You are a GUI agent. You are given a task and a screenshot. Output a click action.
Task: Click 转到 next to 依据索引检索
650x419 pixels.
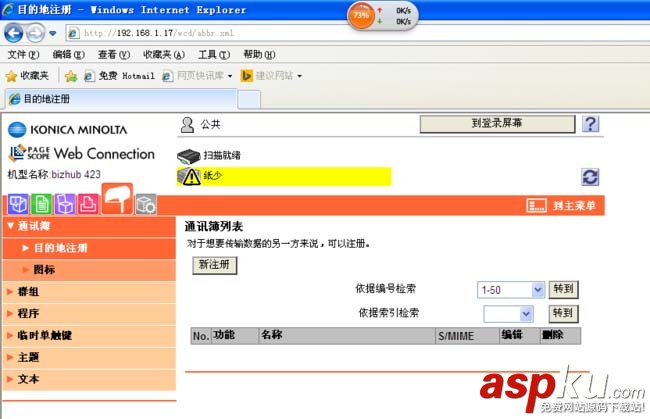(x=563, y=313)
